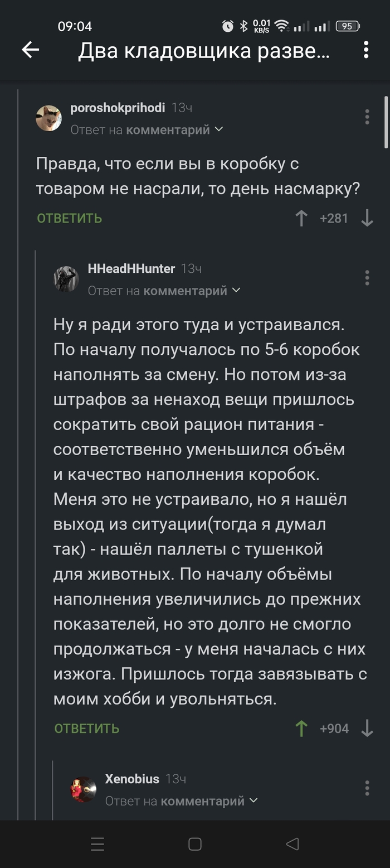This screenshot has width=390, height=868.
Task: Open the post overflow menu in header
Action: (366, 50)
